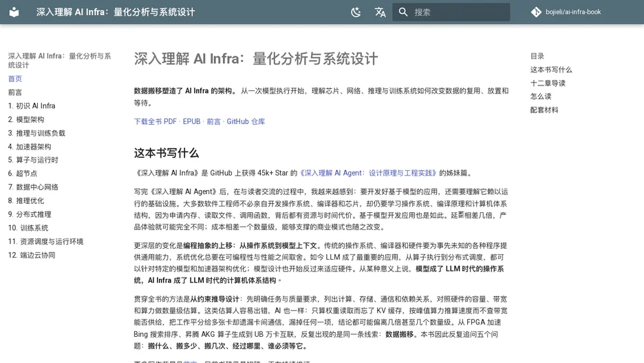This screenshot has height=363, width=644.
Task: Click the search magnifier icon
Action: (403, 12)
